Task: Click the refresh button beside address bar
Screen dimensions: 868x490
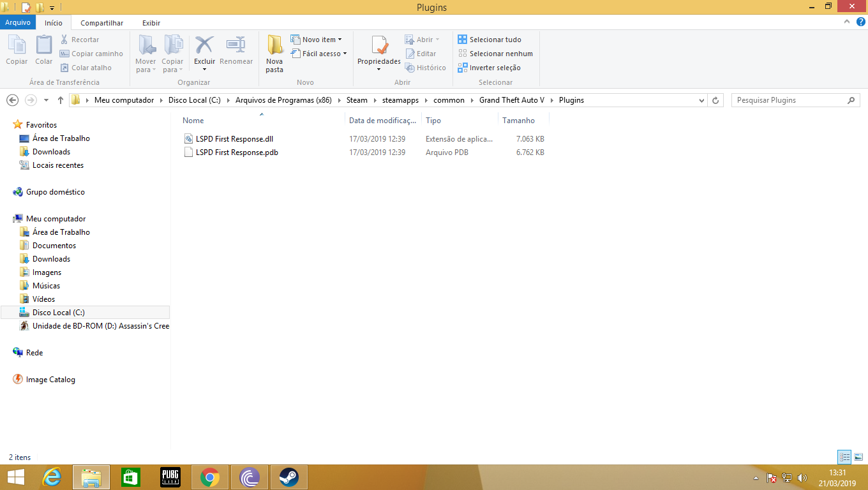Action: coord(715,100)
